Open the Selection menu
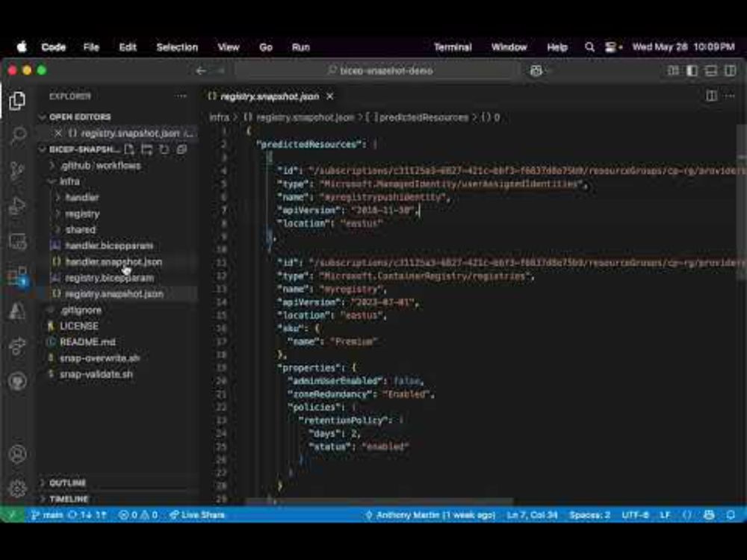 pyautogui.click(x=177, y=47)
